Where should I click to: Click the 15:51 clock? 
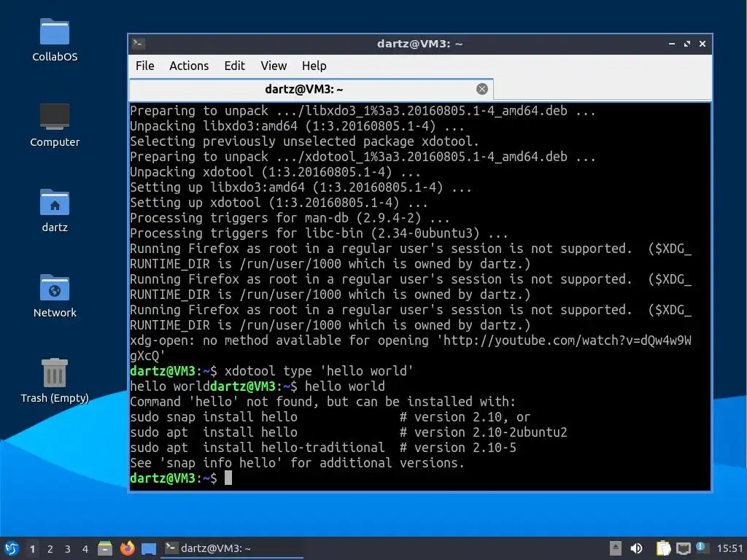click(729, 548)
